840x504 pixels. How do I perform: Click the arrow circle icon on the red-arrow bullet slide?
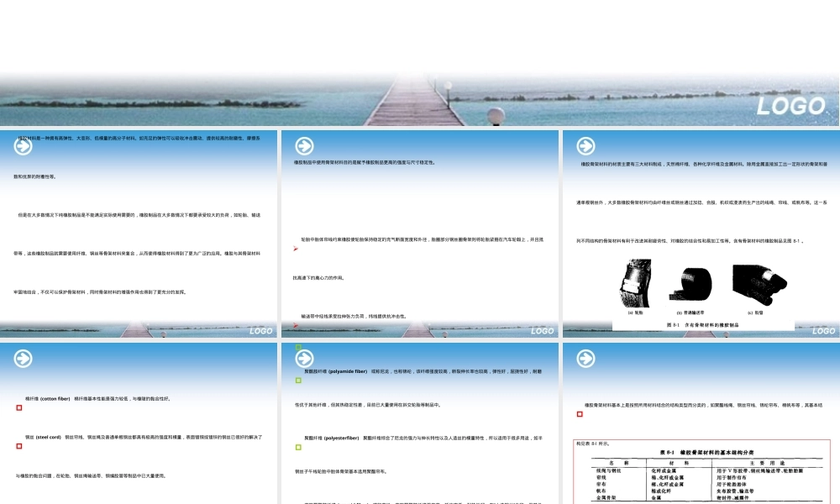pyautogui.click(x=304, y=146)
